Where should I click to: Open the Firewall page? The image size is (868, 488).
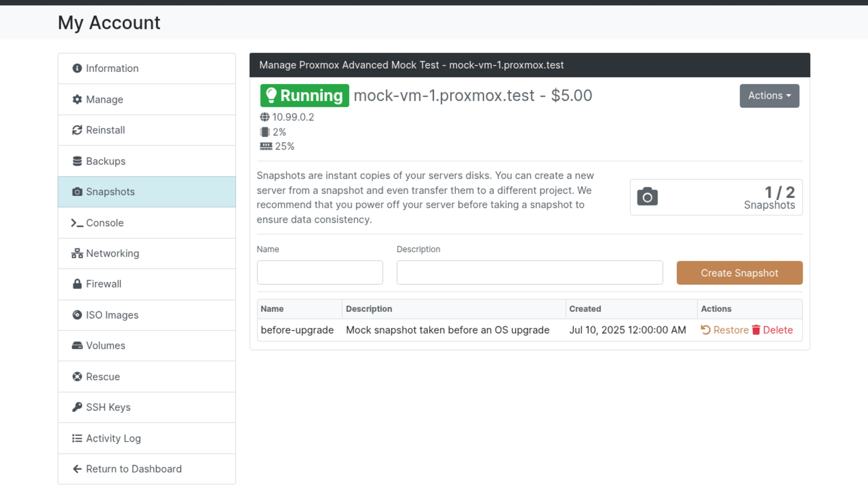147,284
